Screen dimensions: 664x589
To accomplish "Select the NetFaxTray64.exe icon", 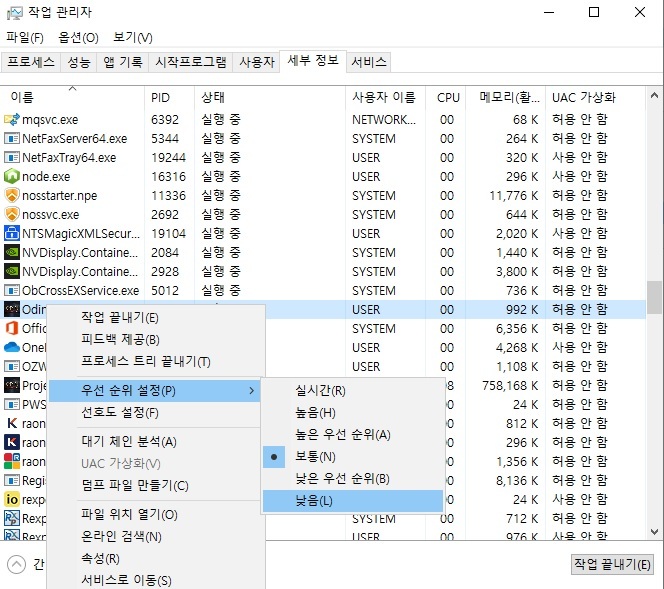I will [x=12, y=158].
